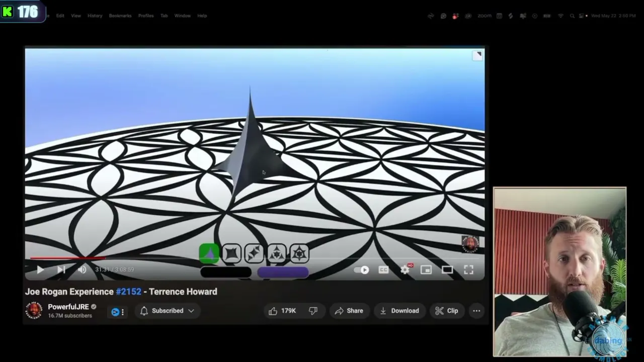Create a Clip from the video

[x=447, y=311]
